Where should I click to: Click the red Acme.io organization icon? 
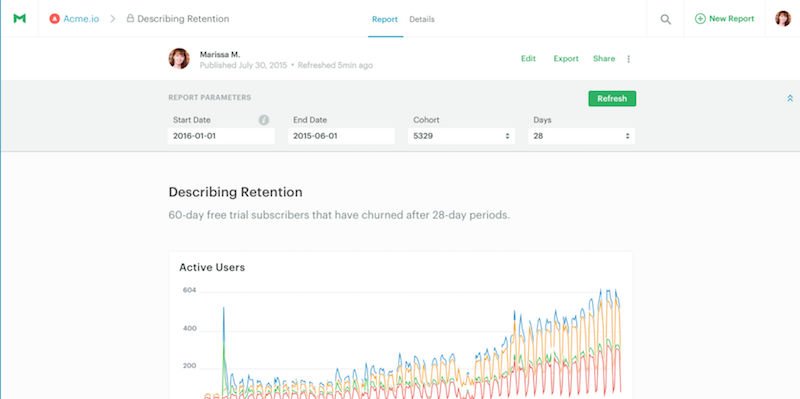tap(55, 19)
